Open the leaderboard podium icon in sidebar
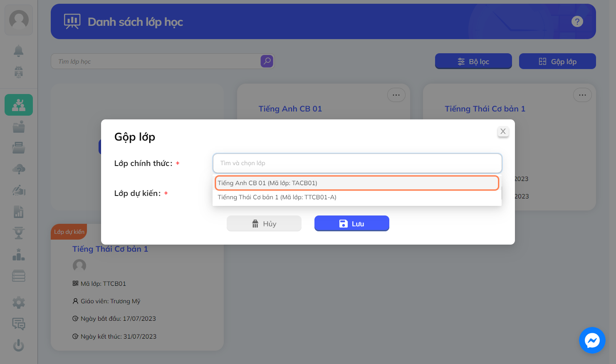 click(x=19, y=254)
